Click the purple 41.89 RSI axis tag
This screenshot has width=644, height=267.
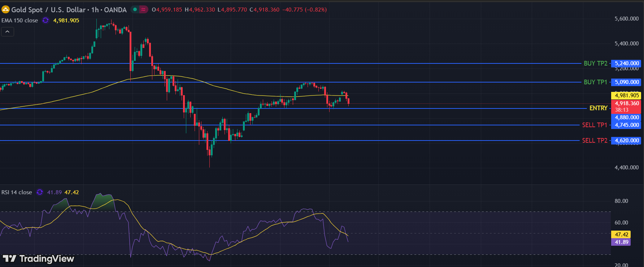click(621, 242)
